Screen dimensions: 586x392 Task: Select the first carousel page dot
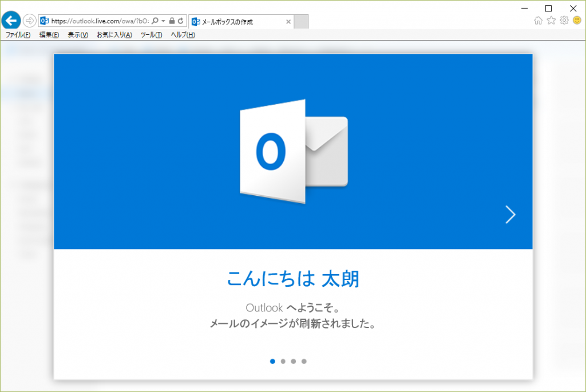click(x=272, y=361)
